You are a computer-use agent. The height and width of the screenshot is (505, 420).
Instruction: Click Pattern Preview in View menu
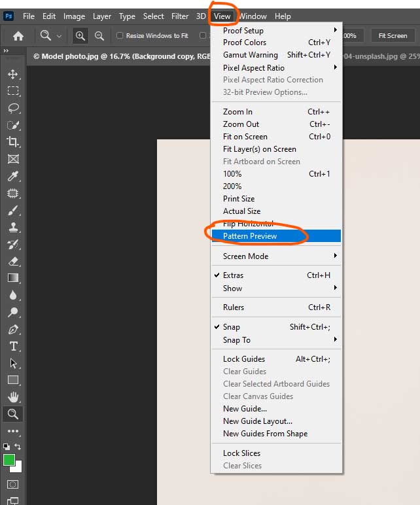point(276,236)
